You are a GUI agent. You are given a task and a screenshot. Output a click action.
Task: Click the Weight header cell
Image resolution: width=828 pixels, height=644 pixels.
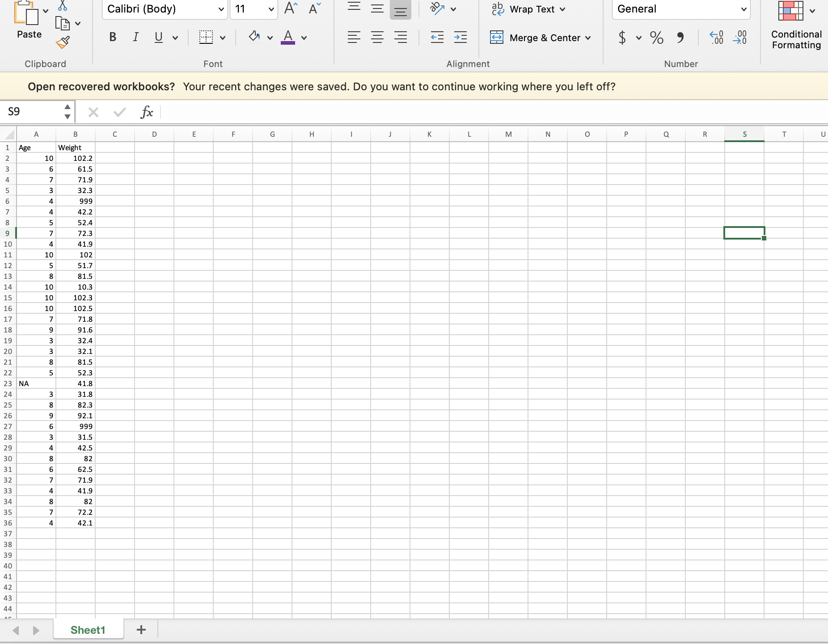(x=76, y=147)
